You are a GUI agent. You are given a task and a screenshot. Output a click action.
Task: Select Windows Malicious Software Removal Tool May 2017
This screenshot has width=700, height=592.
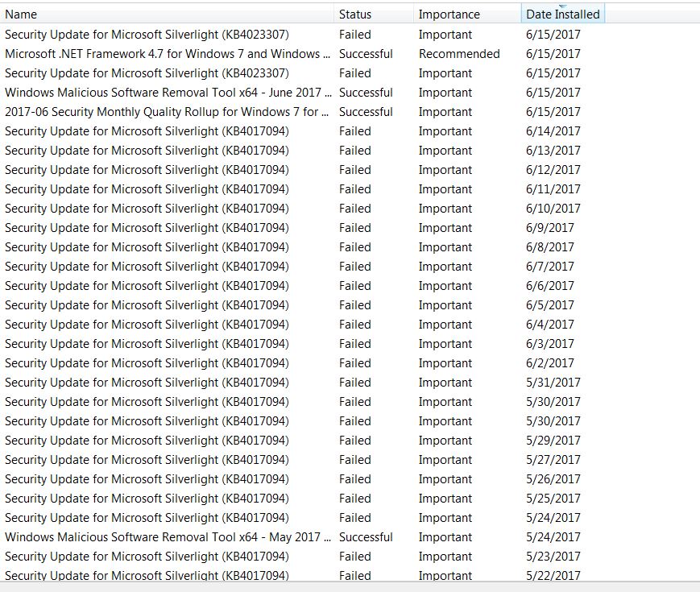(x=168, y=537)
